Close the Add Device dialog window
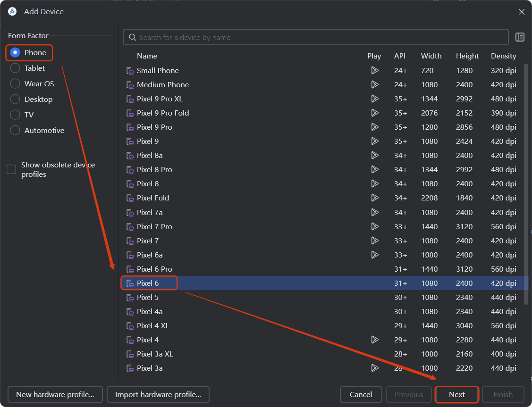The height and width of the screenshot is (407, 532). point(522,12)
